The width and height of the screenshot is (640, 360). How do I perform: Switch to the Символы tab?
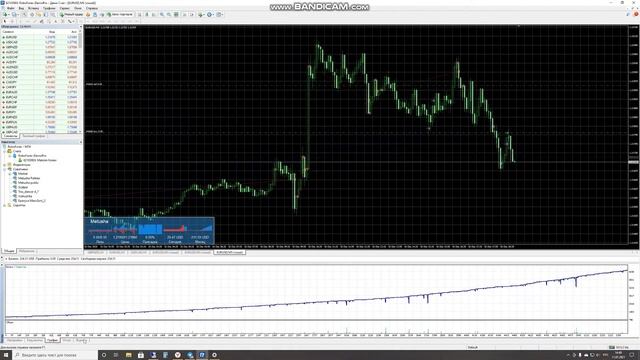pos(10,136)
